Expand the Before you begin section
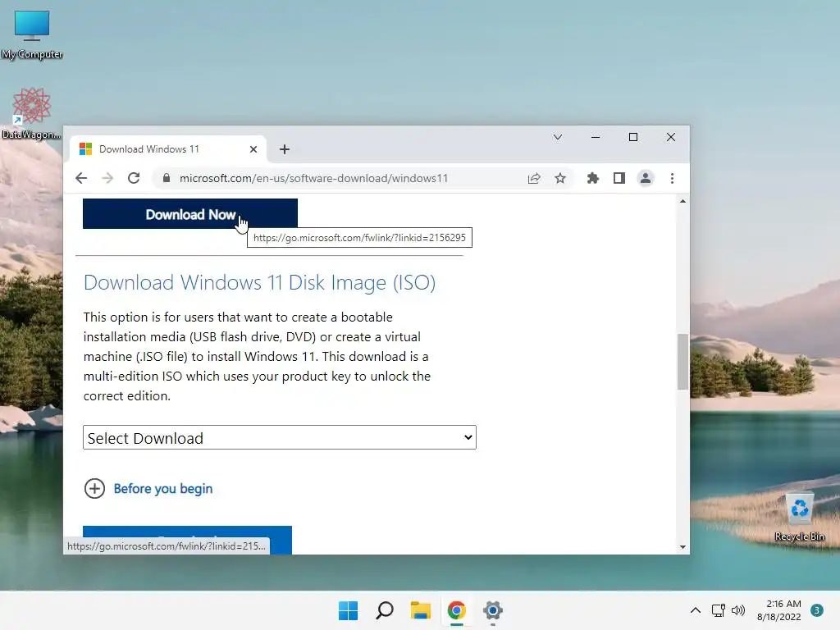Image resolution: width=840 pixels, height=630 pixels. pos(95,489)
